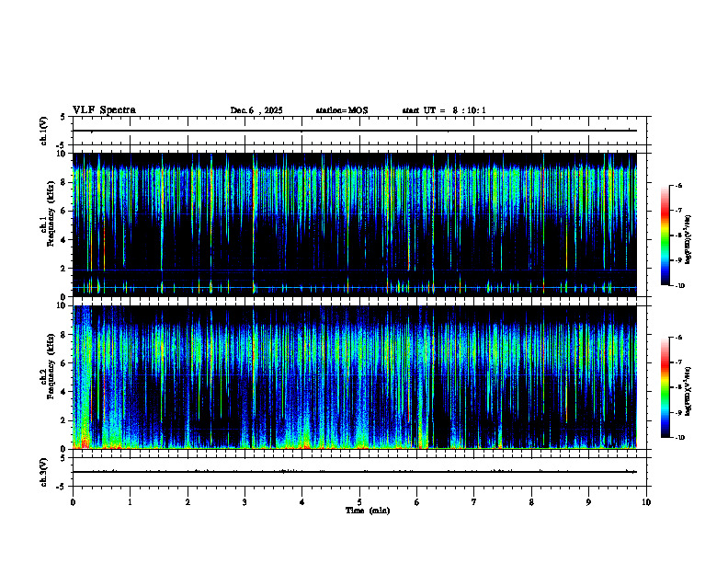Click the ch.1 spectrogram color scale bar
This screenshot has height=563, width=728.
(665, 236)
